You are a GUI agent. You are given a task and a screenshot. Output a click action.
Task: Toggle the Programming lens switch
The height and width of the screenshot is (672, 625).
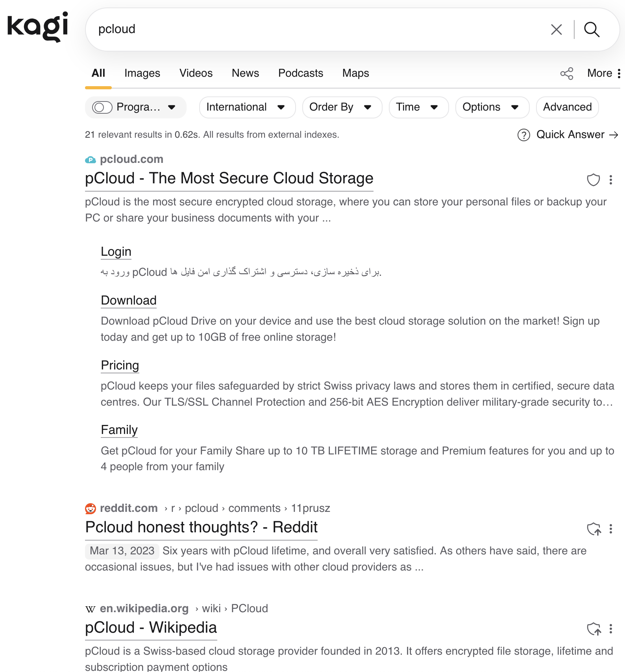[102, 107]
